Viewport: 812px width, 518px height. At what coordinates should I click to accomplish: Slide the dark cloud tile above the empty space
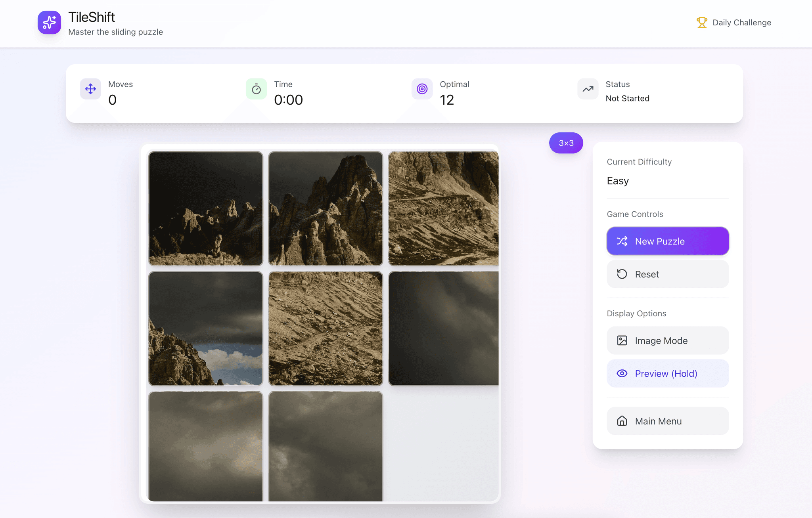pos(443,328)
